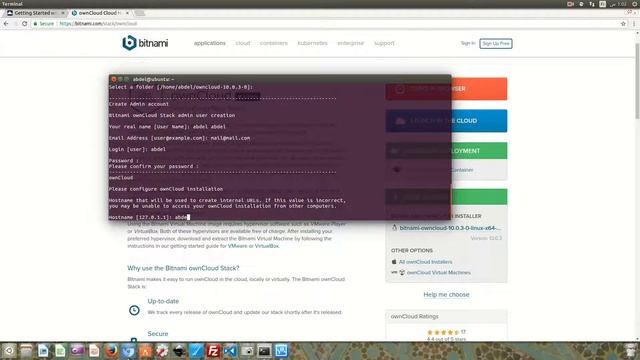This screenshot has width=640, height=360.
Task: Follow the VirtualBox getting started guide link
Action: pyautogui.click(x=267, y=246)
